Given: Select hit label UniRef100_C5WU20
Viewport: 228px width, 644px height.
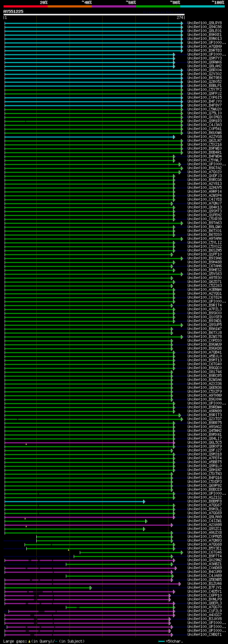Looking at the screenshot, I should [204, 109].
